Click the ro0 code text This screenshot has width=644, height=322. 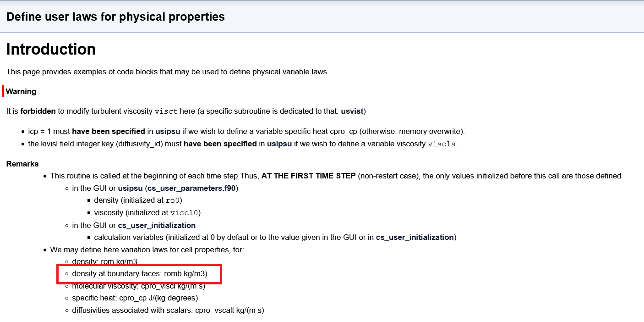point(174,200)
